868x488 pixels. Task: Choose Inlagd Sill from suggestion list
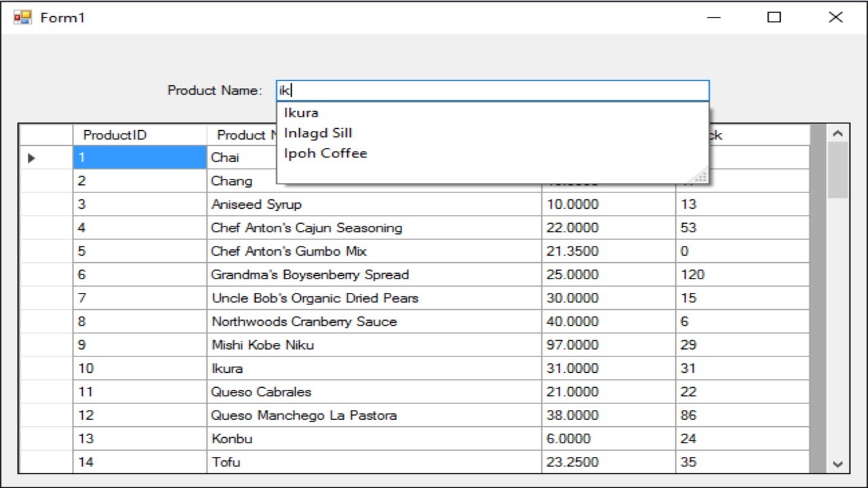318,133
